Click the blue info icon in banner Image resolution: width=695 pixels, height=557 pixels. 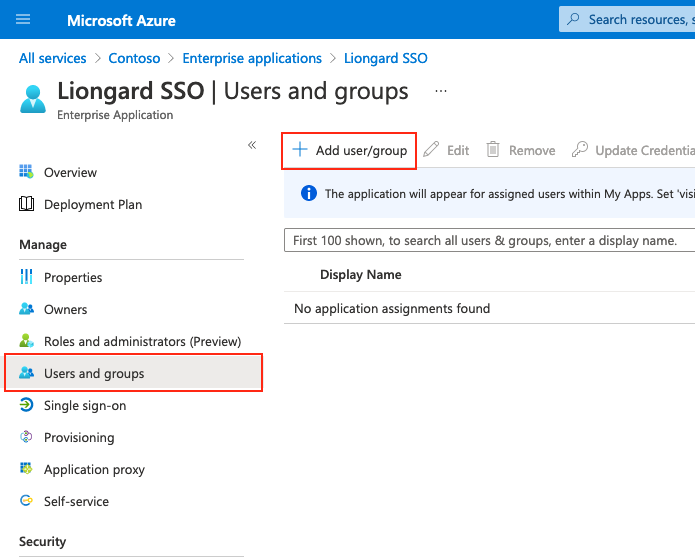pyautogui.click(x=309, y=193)
